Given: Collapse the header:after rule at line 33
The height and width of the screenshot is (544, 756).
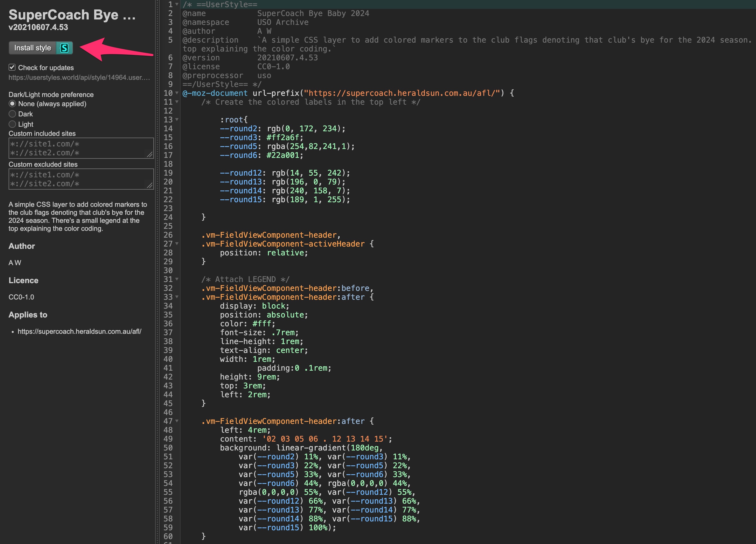Looking at the screenshot, I should click(177, 297).
